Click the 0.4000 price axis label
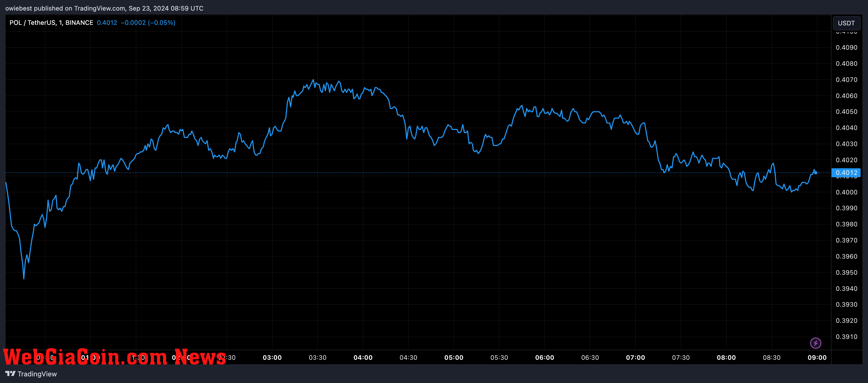Image resolution: width=868 pixels, height=383 pixels. pyautogui.click(x=846, y=192)
